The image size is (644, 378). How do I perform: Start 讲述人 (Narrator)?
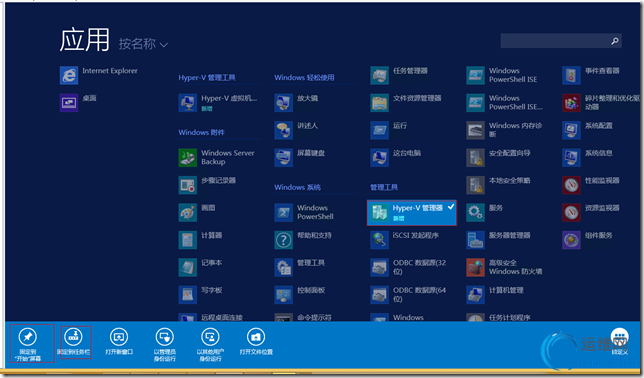pyautogui.click(x=296, y=130)
